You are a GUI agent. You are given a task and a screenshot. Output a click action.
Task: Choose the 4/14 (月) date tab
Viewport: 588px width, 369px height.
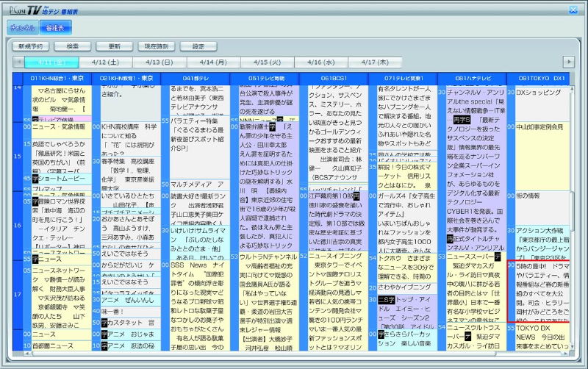click(212, 62)
